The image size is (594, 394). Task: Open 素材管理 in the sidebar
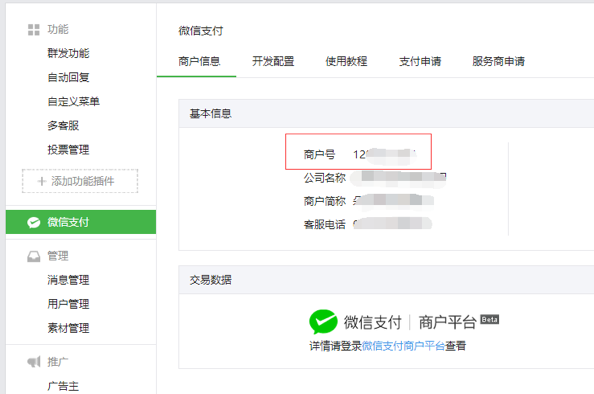tap(69, 328)
